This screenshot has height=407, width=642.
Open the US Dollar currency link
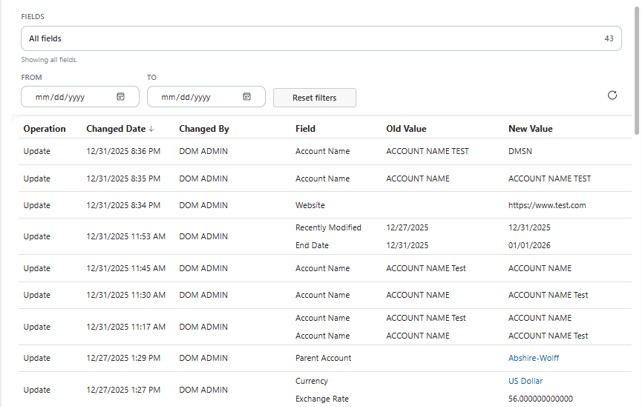point(525,381)
